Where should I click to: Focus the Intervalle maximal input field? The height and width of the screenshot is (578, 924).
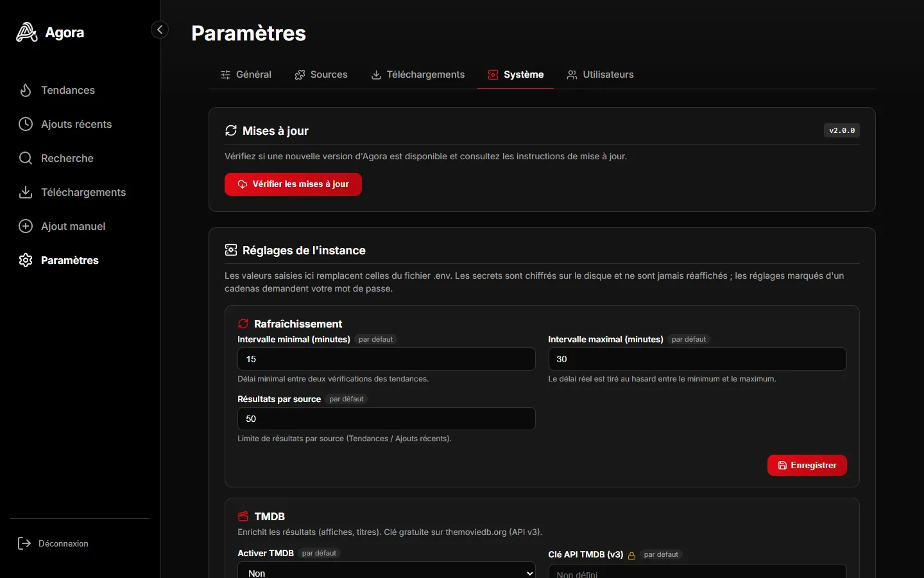coord(697,359)
